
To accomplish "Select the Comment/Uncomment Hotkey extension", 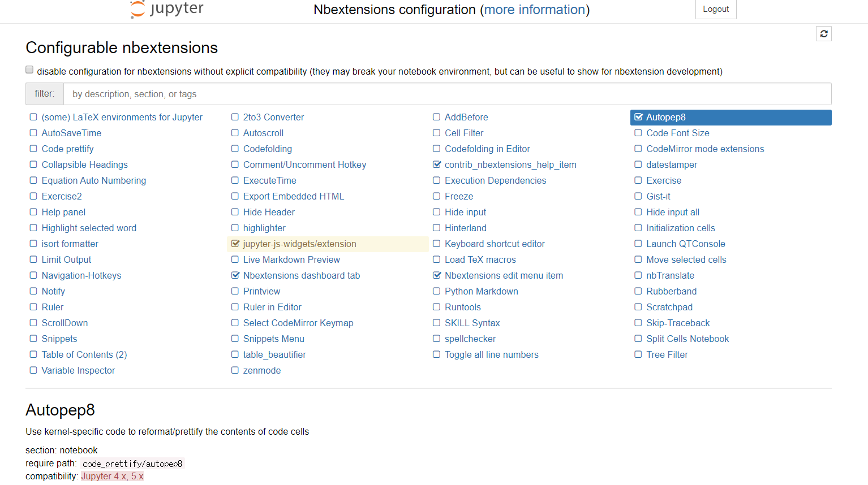I will (x=305, y=164).
